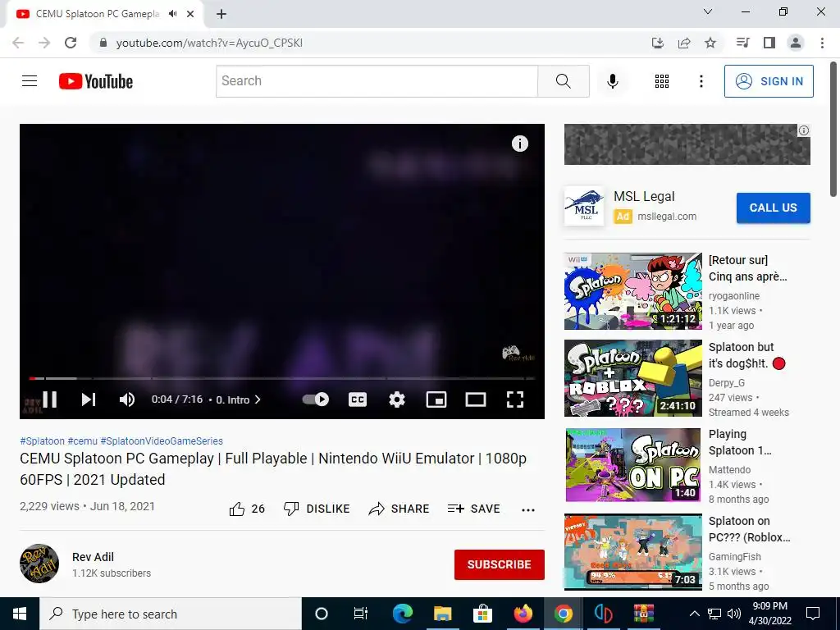Open the Windows Start menu

click(x=20, y=614)
